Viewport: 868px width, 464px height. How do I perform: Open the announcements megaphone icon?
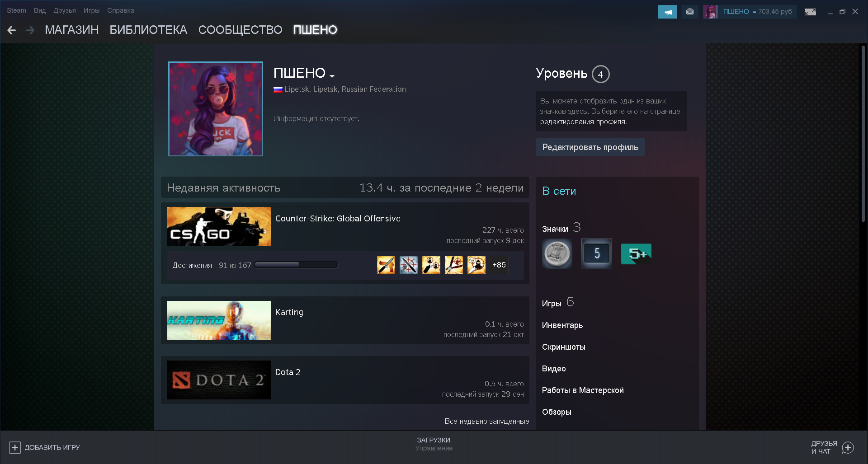click(667, 12)
